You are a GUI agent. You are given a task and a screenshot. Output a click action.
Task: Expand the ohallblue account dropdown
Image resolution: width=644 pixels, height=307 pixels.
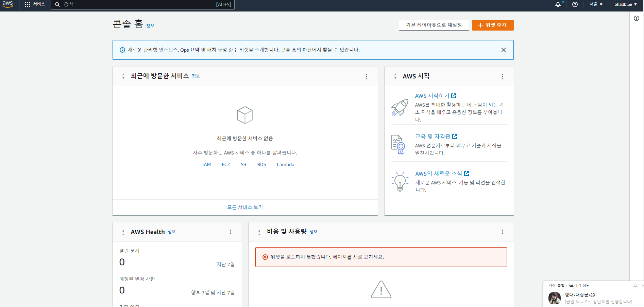click(x=626, y=4)
